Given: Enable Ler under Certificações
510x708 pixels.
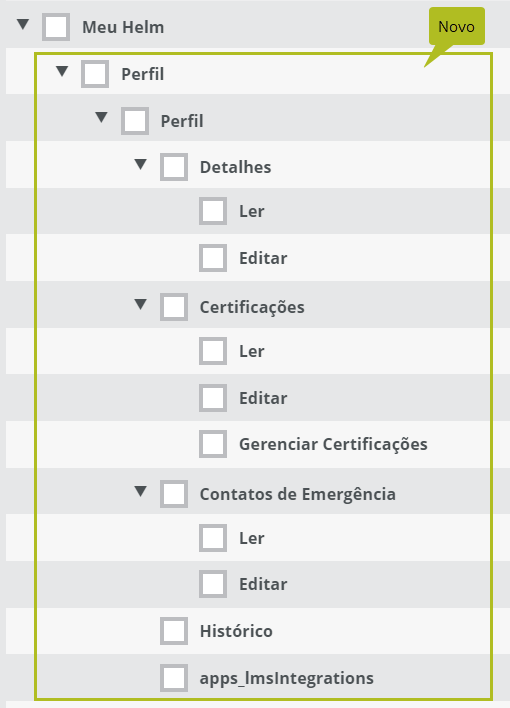Looking at the screenshot, I should coord(213,351).
